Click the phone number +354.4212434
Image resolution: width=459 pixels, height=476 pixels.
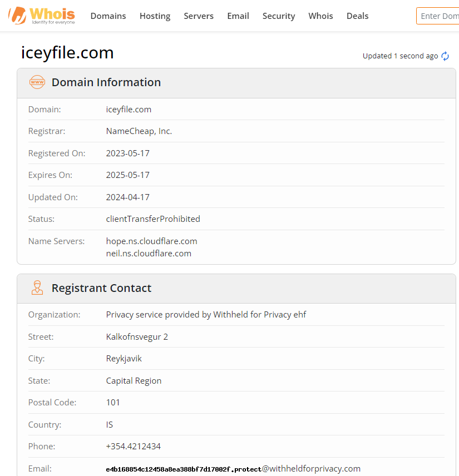pos(134,446)
